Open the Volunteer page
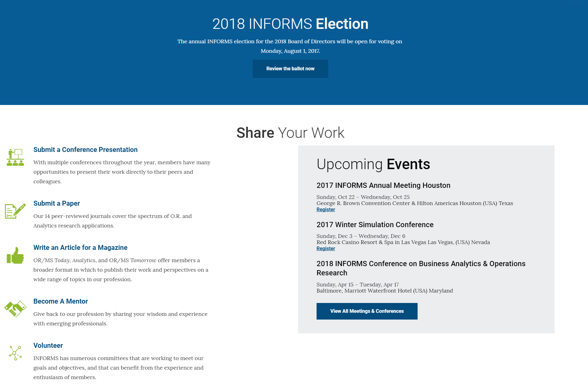This screenshot has width=588, height=392. pyautogui.click(x=48, y=345)
